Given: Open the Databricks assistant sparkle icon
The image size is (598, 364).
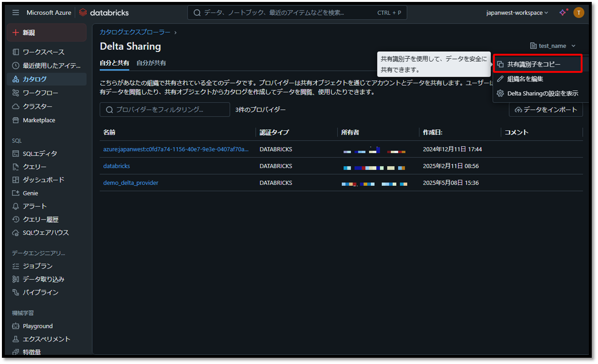Looking at the screenshot, I should (x=563, y=12).
